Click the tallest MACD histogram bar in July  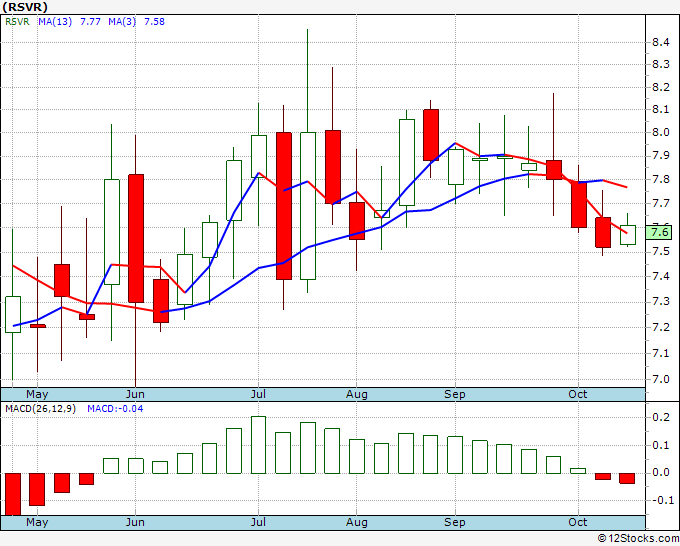tap(258, 445)
